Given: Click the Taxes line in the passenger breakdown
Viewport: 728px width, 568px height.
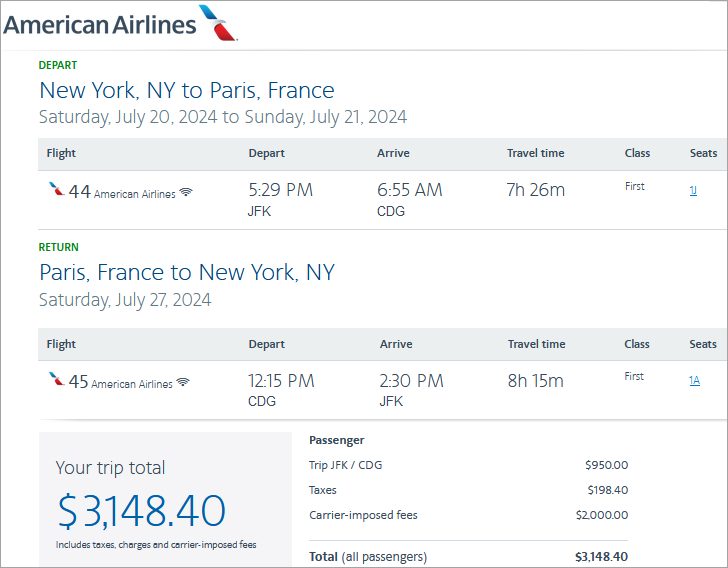Looking at the screenshot, I should point(323,490).
